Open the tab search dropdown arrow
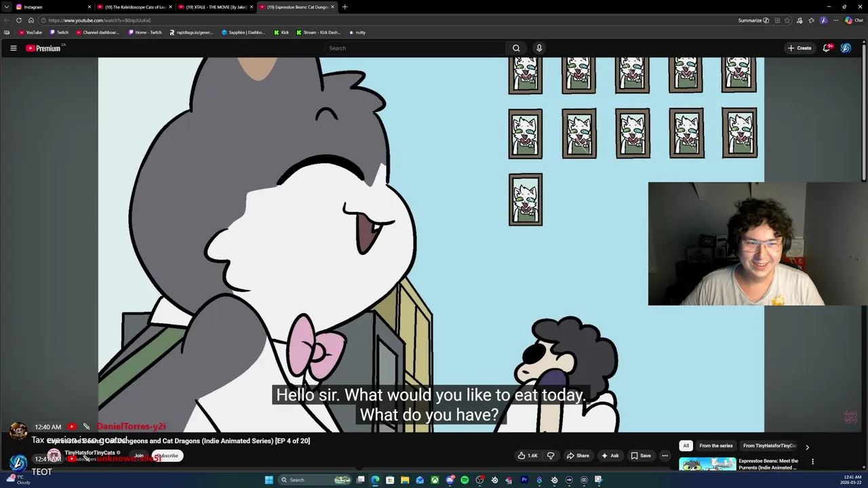Screen dimensions: 868x488 (x=6, y=7)
